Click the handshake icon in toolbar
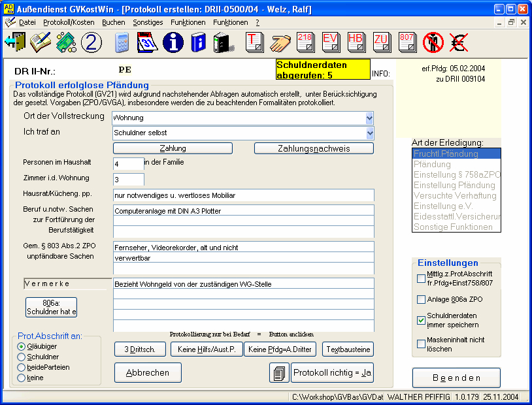This screenshot has height=405, width=532. point(281,42)
